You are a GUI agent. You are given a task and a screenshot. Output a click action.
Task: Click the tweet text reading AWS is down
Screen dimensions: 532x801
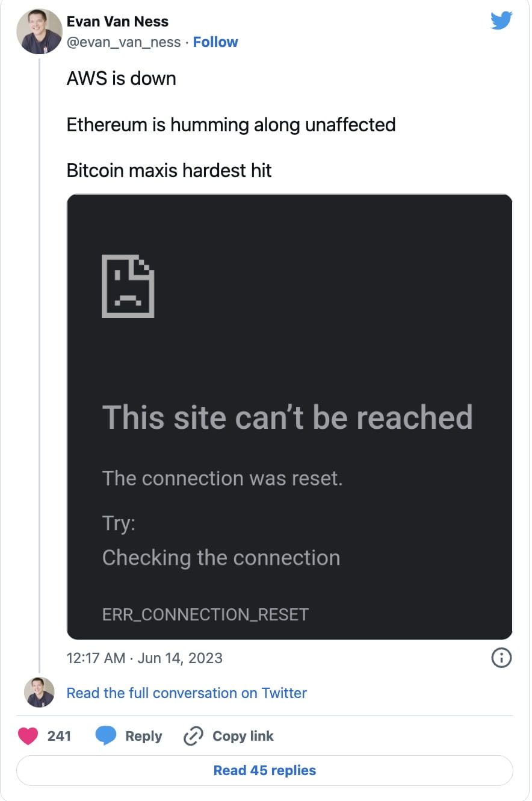click(x=121, y=78)
